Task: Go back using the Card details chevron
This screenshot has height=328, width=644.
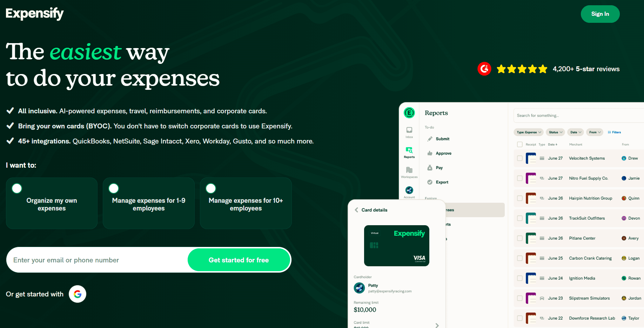Action: coord(356,210)
